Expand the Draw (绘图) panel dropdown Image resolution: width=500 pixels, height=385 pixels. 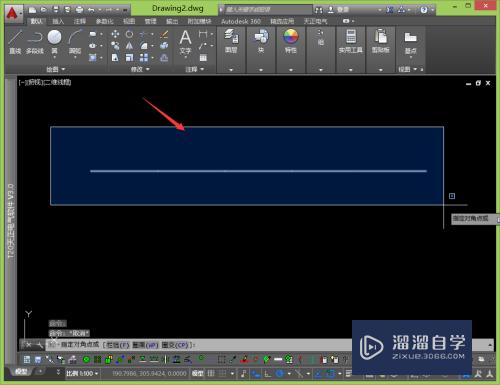[x=55, y=69]
